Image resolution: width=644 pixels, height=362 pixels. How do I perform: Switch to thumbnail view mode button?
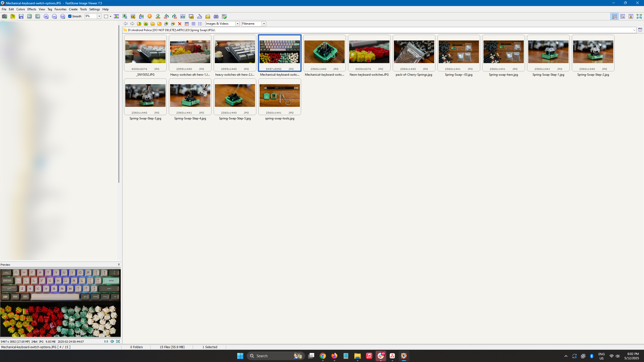(187, 24)
